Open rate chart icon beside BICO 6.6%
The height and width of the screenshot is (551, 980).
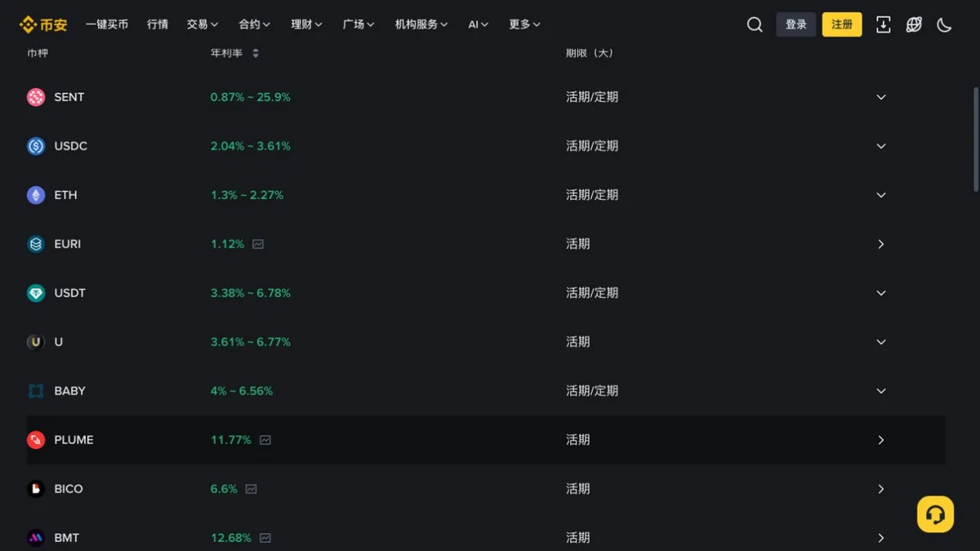(x=252, y=489)
